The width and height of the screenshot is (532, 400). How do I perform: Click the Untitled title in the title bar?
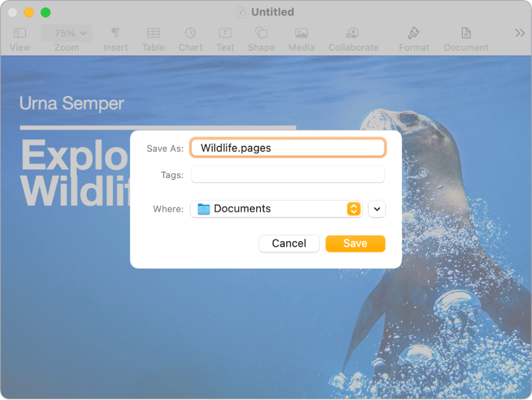click(x=271, y=11)
